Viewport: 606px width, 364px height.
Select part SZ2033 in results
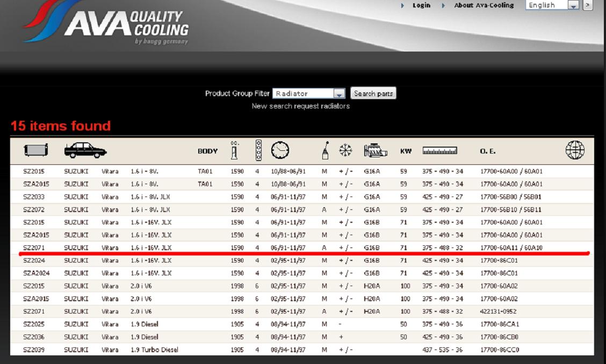(34, 197)
